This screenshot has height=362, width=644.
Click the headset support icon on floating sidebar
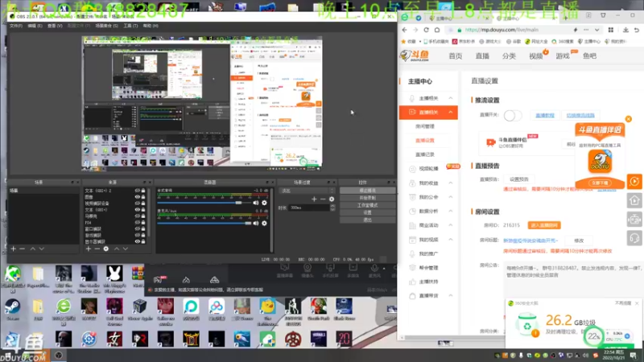(634, 238)
